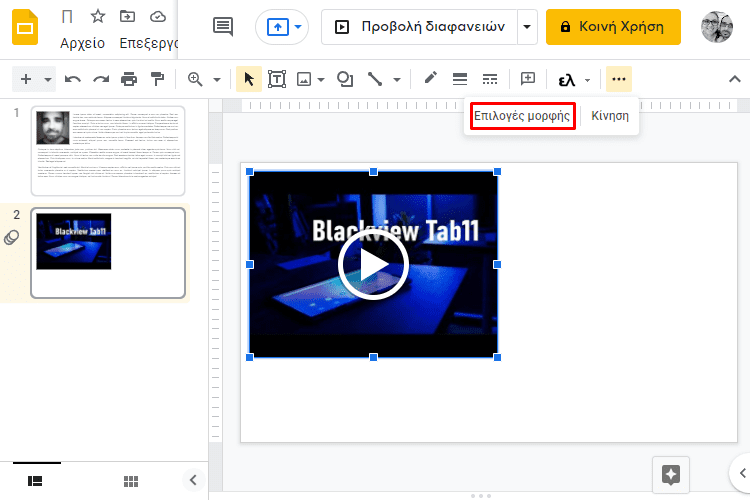Image resolution: width=750 pixels, height=500 pixels.
Task: Select the line tool
Action: point(375,79)
